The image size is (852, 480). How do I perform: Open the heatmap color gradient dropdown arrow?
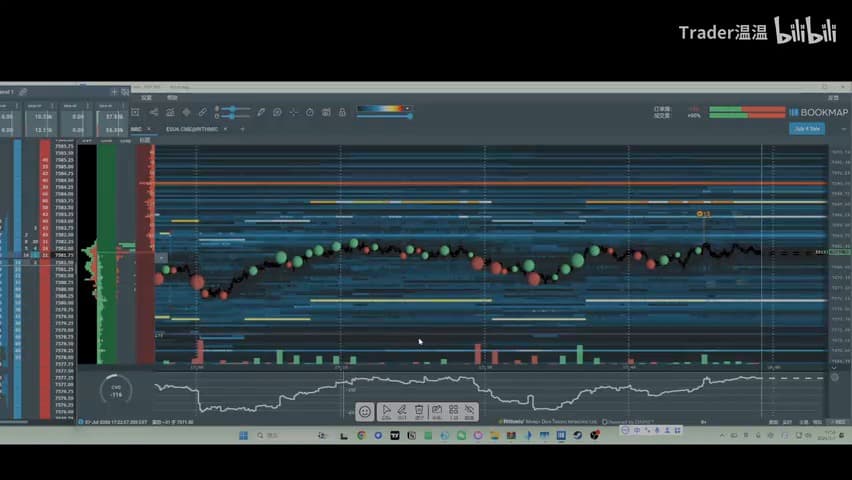tap(408, 108)
